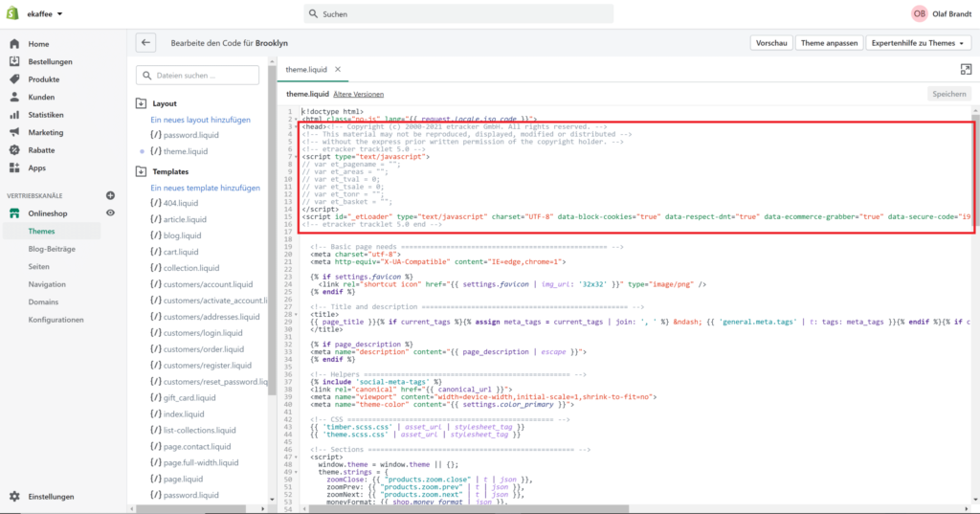Open Statistiken in sidebar
The image size is (980, 514).
tap(46, 115)
